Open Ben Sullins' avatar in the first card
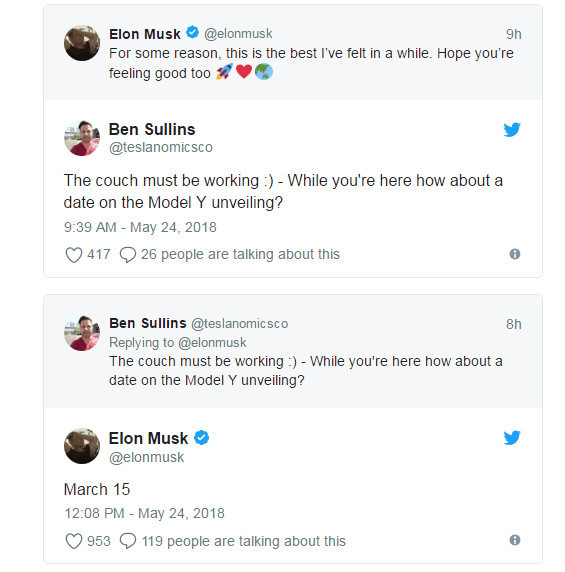The width and height of the screenshot is (565, 572). [x=82, y=138]
